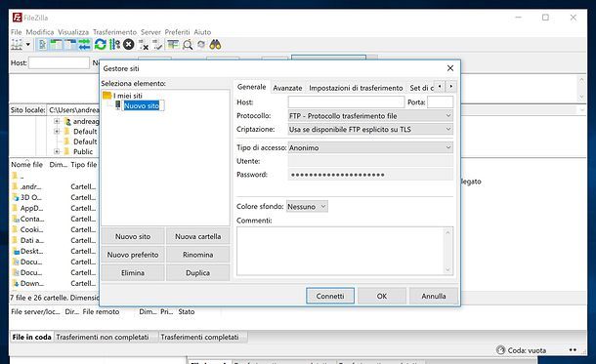
Task: Click the Disconnect from server icon
Action: (x=144, y=45)
